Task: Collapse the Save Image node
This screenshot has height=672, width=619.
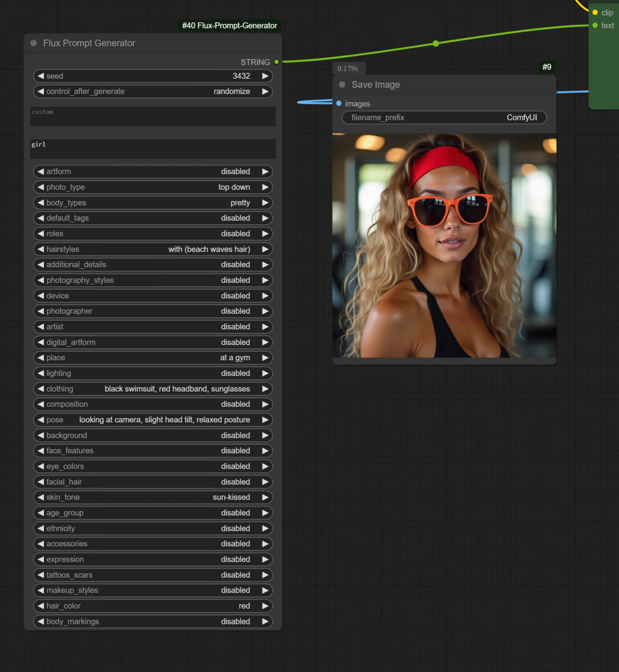Action: click(x=342, y=85)
